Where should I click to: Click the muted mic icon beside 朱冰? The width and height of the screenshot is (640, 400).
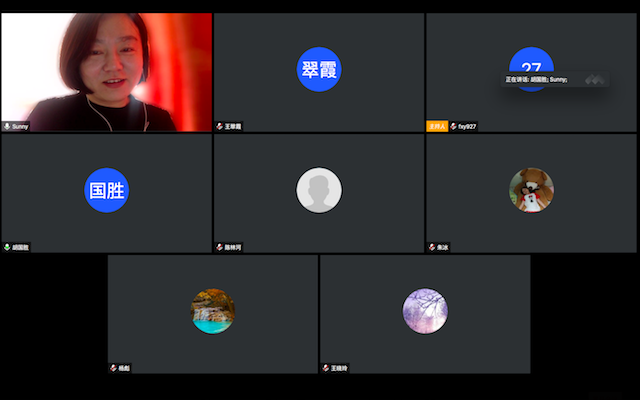point(432,246)
